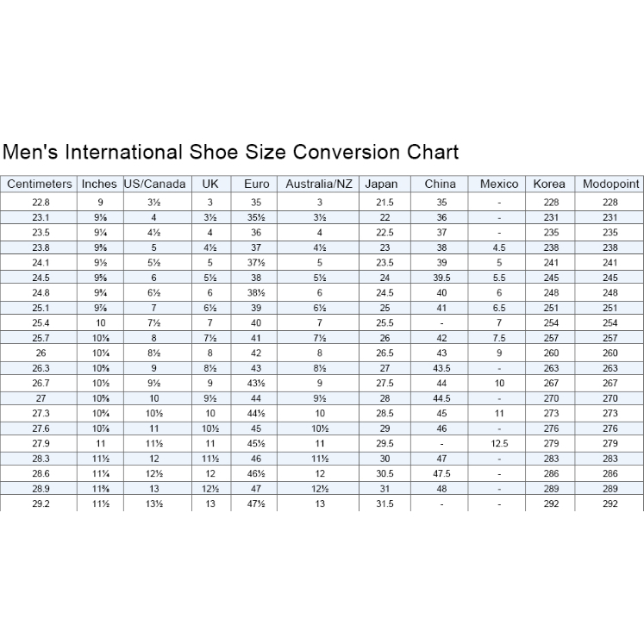Select the Modopoint column header
The height and width of the screenshot is (644, 644).
(x=610, y=184)
